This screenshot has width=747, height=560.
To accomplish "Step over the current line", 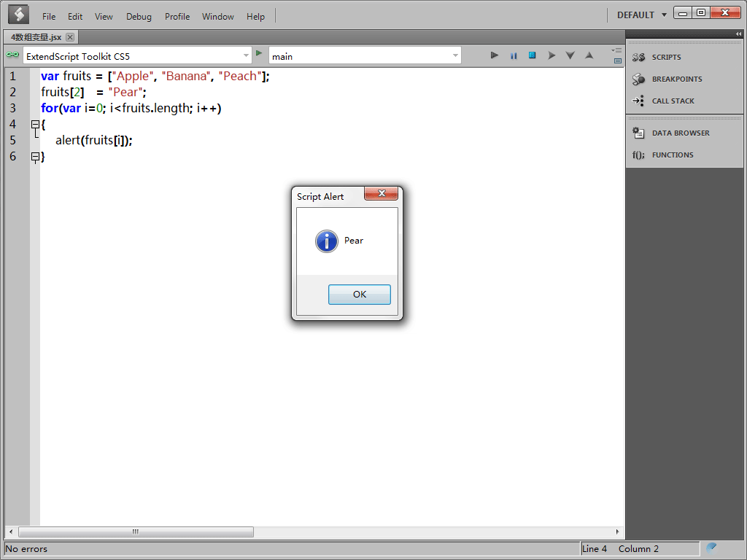I will pos(551,55).
